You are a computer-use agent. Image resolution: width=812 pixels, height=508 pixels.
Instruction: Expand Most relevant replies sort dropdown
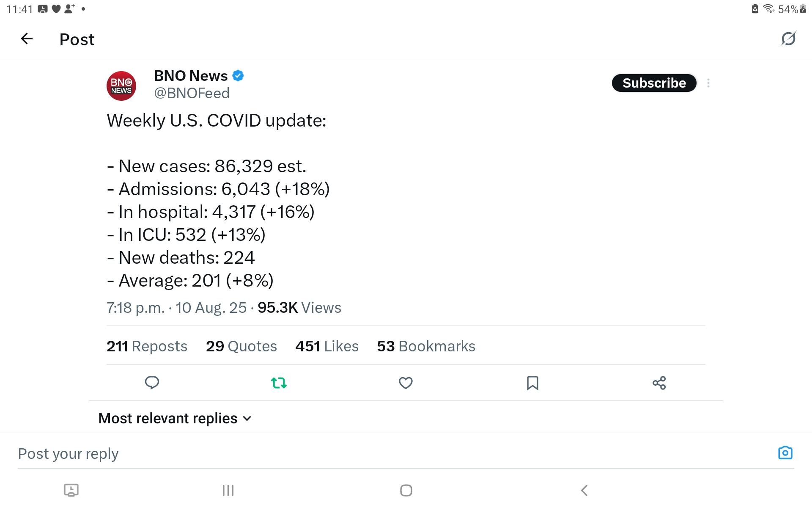tap(175, 418)
